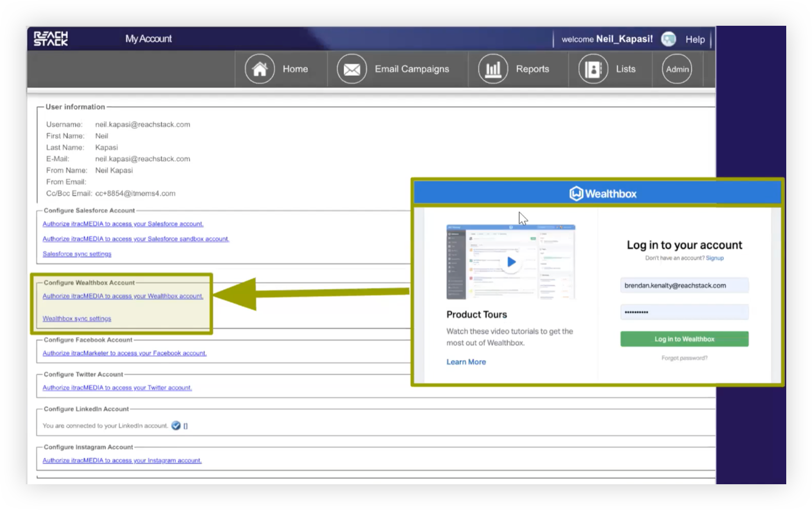Click the Signup link
Screen dimensions: 812x510
pos(714,258)
